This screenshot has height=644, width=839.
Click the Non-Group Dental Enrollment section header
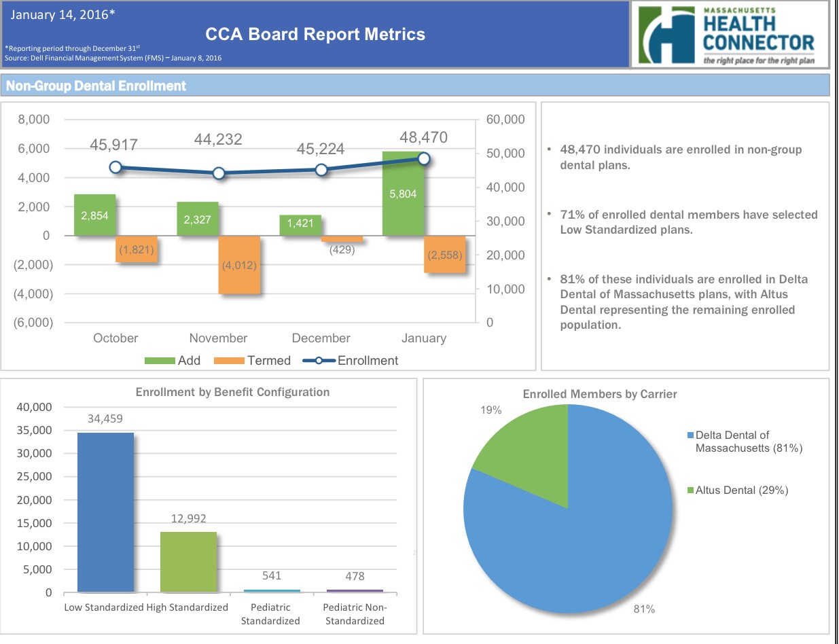point(96,86)
